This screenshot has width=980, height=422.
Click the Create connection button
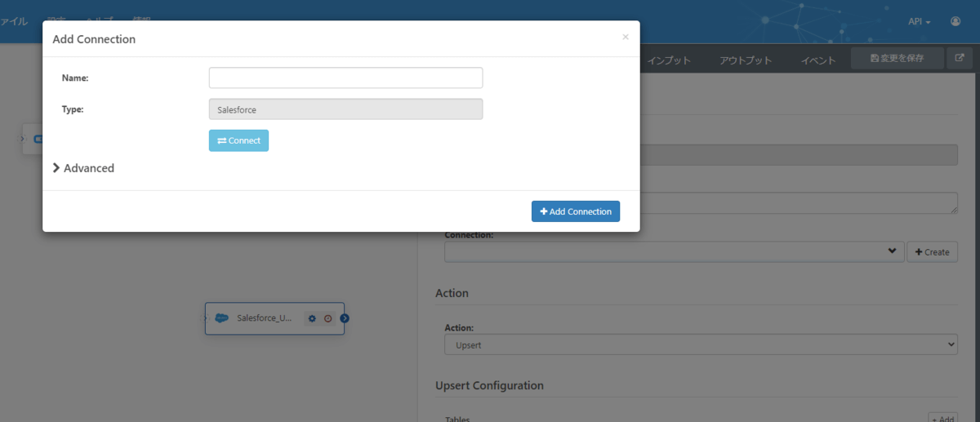pyautogui.click(x=932, y=252)
